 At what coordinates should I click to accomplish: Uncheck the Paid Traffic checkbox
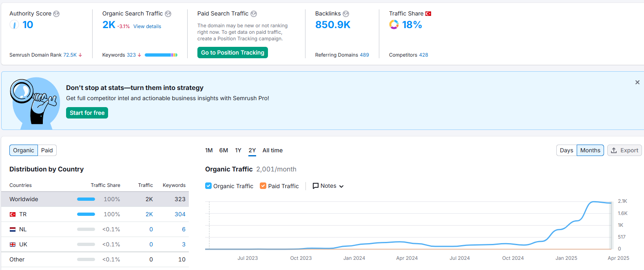pos(263,186)
